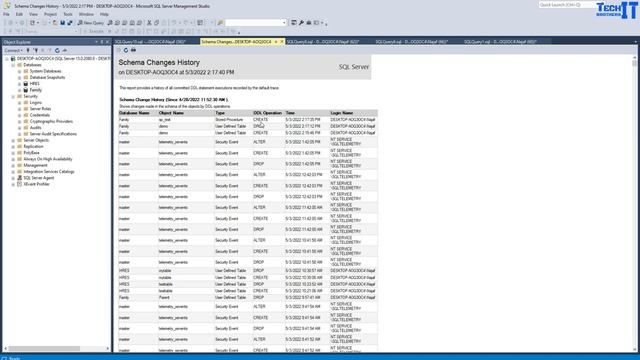Open the Properties Window toolbar icon
The width and height of the screenshot is (640, 360).
click(x=294, y=23)
